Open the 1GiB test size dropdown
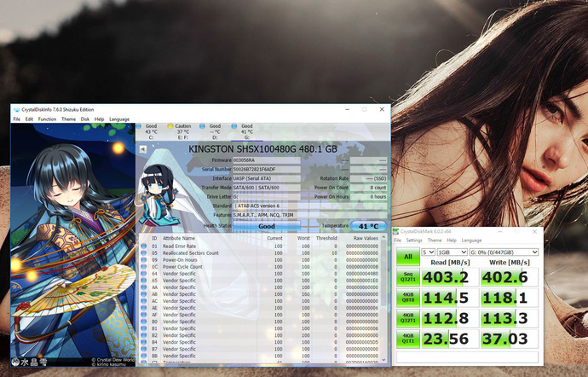588x377 pixels. coord(453,252)
